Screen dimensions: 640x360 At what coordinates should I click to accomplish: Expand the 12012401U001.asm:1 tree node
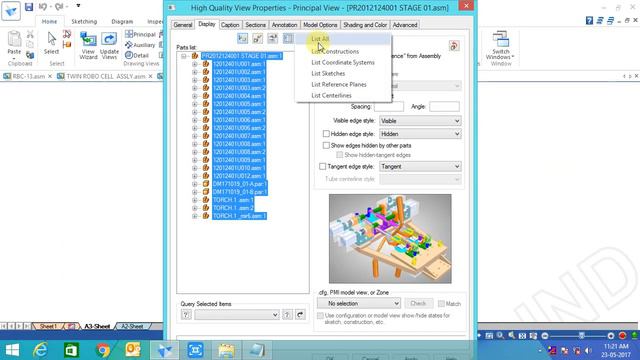tap(195, 64)
